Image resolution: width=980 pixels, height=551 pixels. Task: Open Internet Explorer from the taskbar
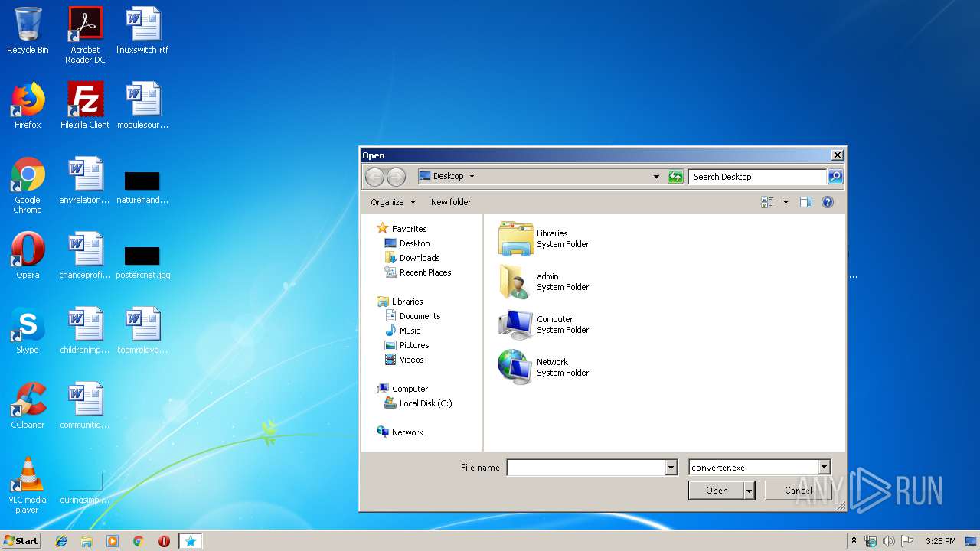[61, 541]
